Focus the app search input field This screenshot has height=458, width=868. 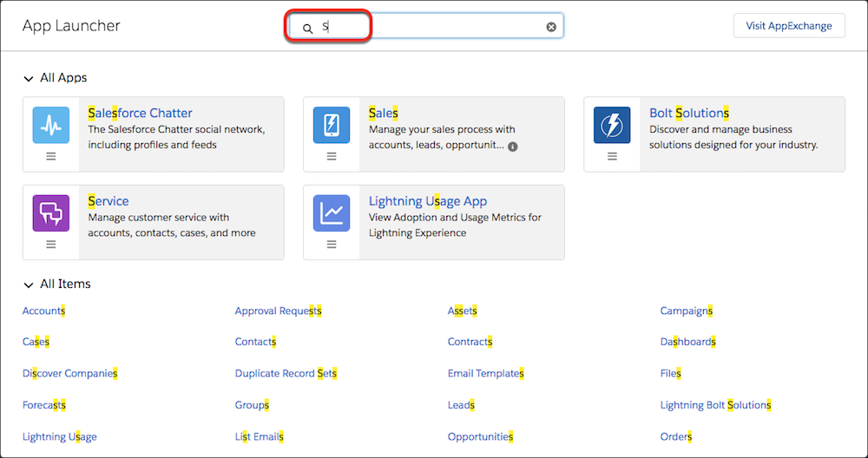tap(424, 27)
